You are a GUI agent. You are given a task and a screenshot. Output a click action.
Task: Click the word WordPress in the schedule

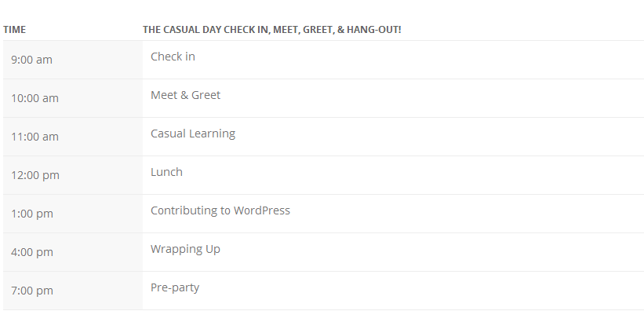262,210
